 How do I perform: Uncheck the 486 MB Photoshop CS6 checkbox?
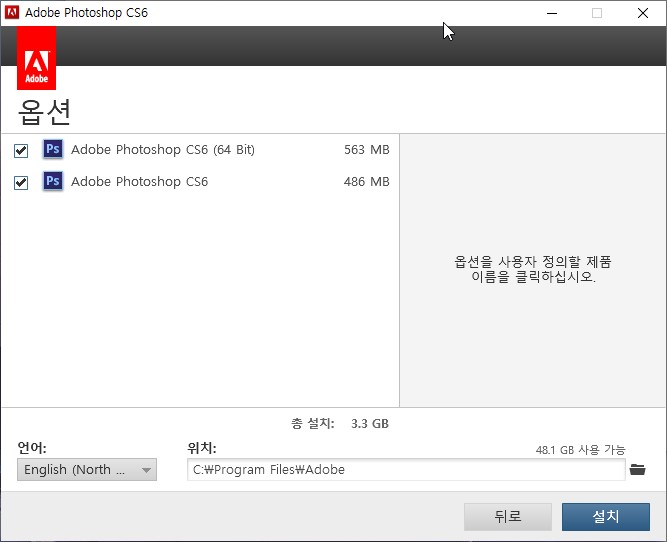(21, 183)
